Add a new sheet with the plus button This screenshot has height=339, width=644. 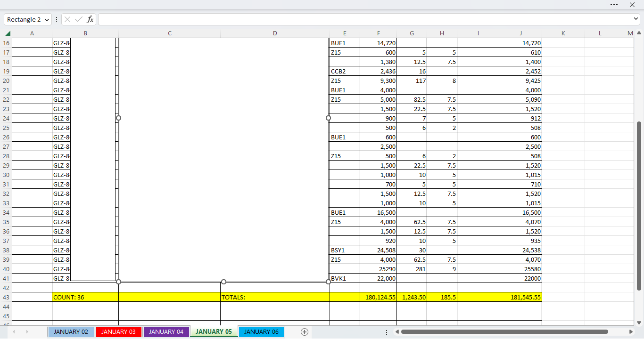pos(305,332)
